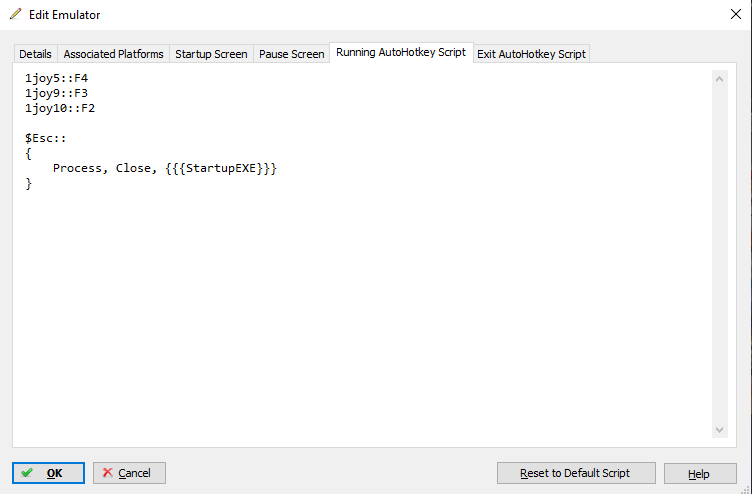Select the Running AutoHotkey Script tab

[x=401, y=52]
